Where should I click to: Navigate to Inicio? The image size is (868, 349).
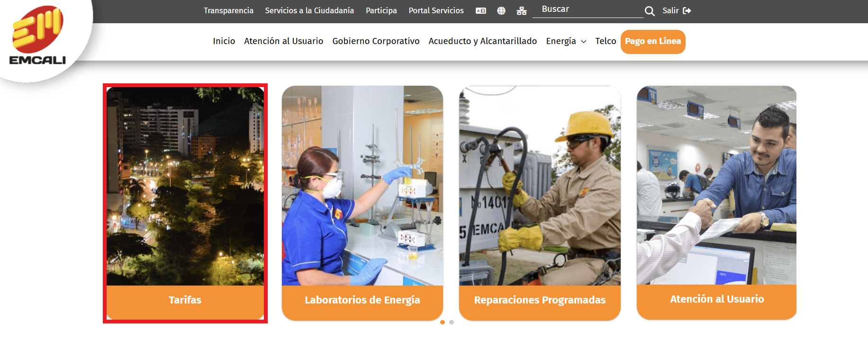[x=224, y=41]
